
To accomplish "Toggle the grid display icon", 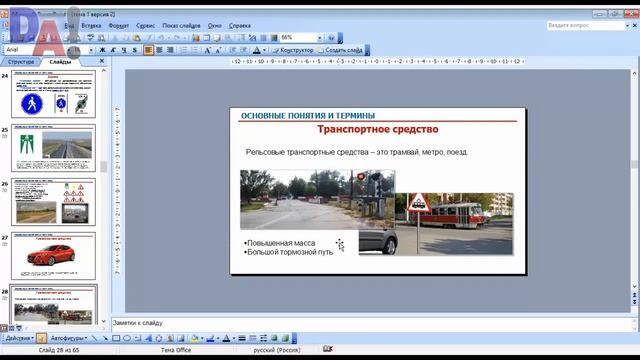I will 263,38.
